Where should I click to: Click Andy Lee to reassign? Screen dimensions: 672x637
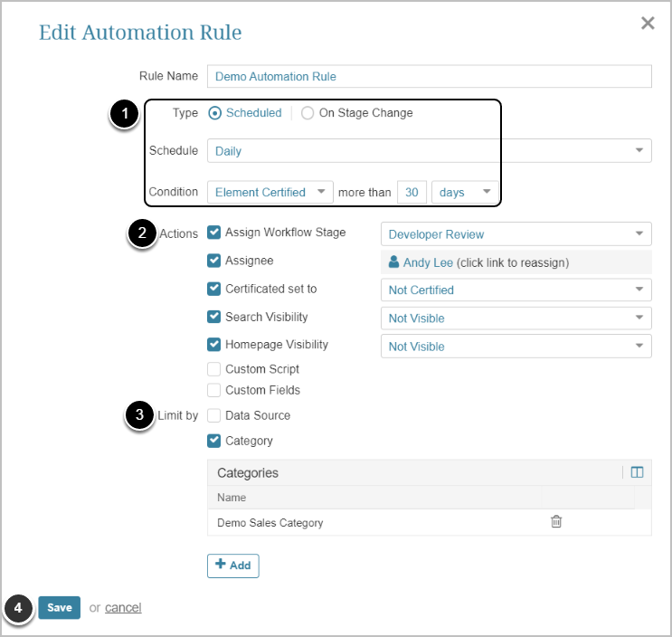tap(428, 263)
